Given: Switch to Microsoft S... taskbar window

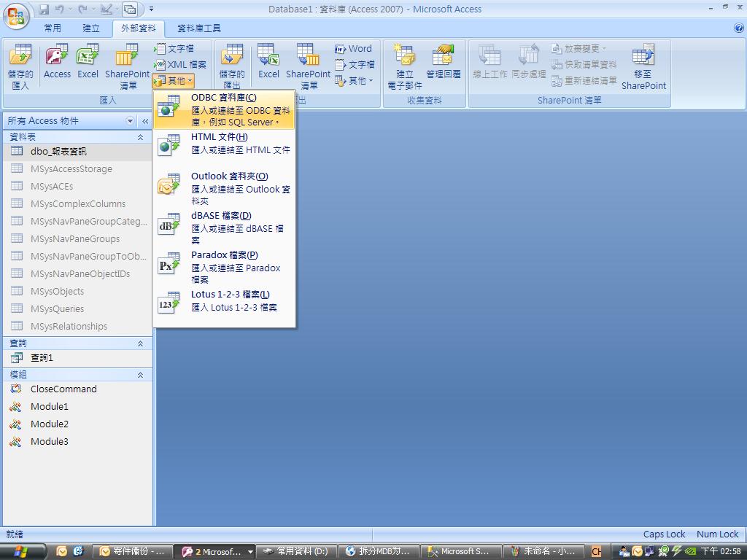Looking at the screenshot, I should tap(461, 551).
